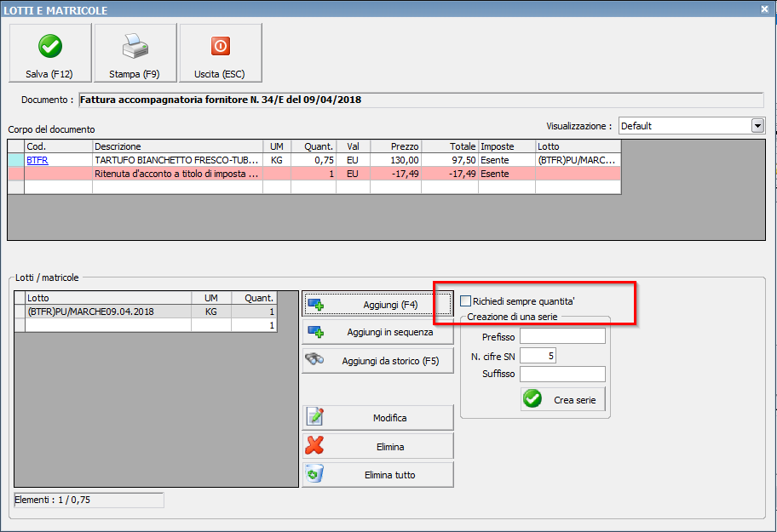Click the red Uscita power icon
The image size is (777, 532).
[x=221, y=46]
